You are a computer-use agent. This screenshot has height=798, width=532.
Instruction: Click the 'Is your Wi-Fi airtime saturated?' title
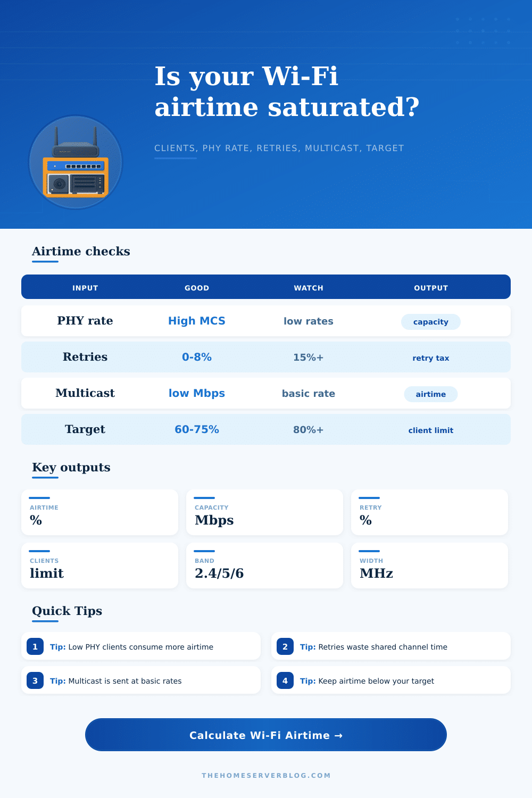287,92
